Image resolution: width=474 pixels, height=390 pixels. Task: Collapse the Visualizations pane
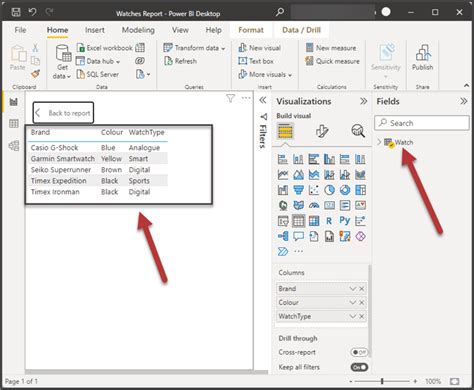[x=364, y=101]
